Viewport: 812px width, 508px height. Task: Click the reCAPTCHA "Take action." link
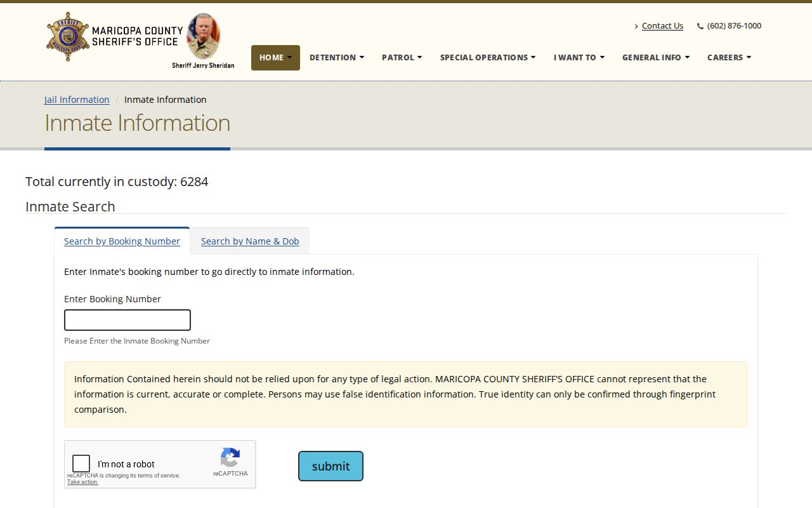[82, 482]
